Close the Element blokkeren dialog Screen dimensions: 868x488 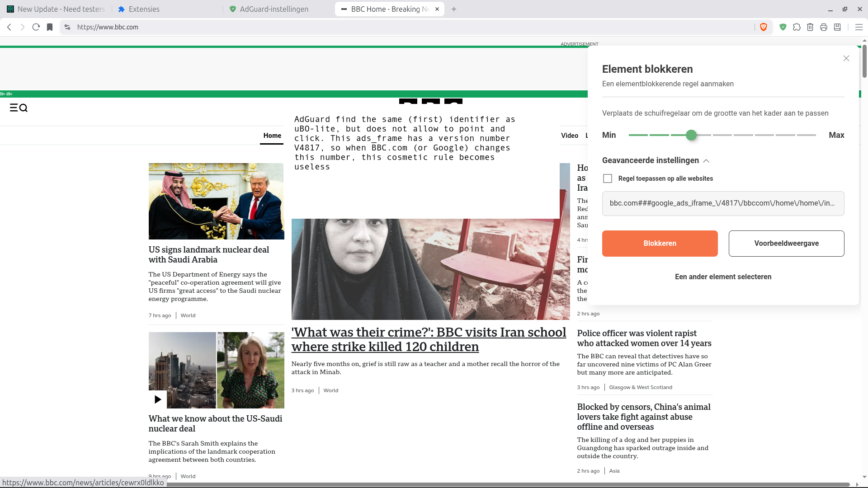[846, 58]
